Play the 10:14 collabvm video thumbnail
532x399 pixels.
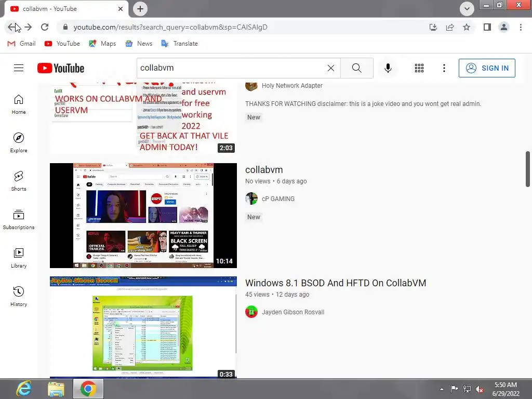pos(143,216)
